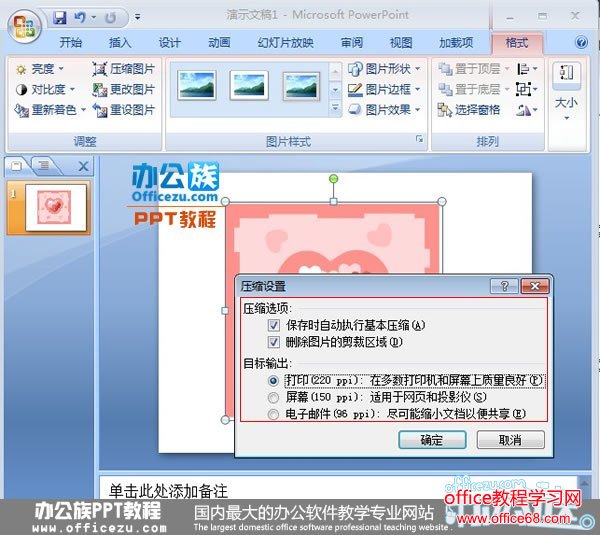This screenshot has width=600, height=535.
Task: Open the 图片效果 picture effects dropdown
Action: [384, 110]
